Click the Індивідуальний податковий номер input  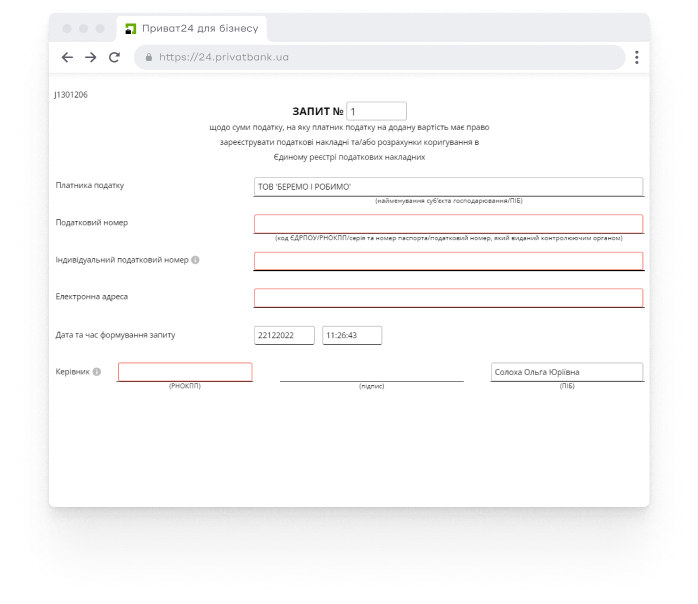[448, 261]
